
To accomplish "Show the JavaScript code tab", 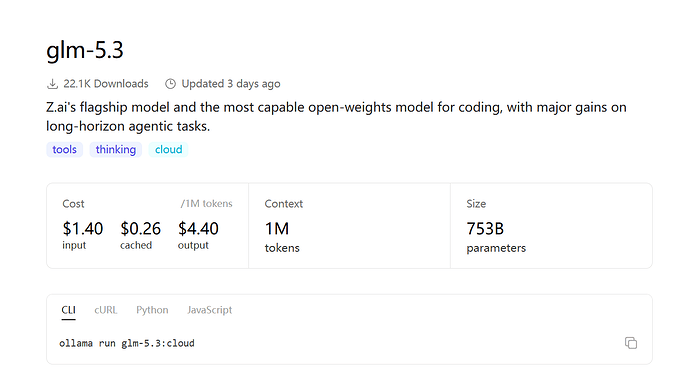I will [x=209, y=310].
